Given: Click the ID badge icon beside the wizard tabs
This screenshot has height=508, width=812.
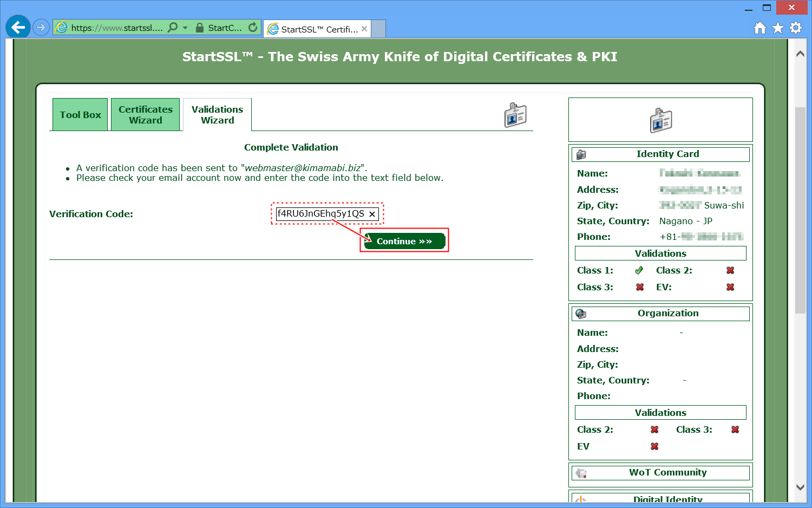Looking at the screenshot, I should 515,115.
